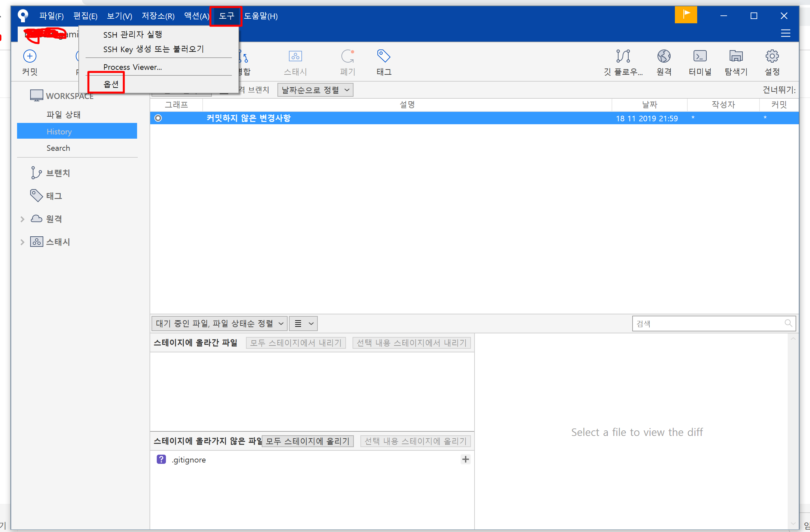Viewport: 810px width, 532px height.
Task: Select the uncommitted changes graph node
Action: click(158, 118)
